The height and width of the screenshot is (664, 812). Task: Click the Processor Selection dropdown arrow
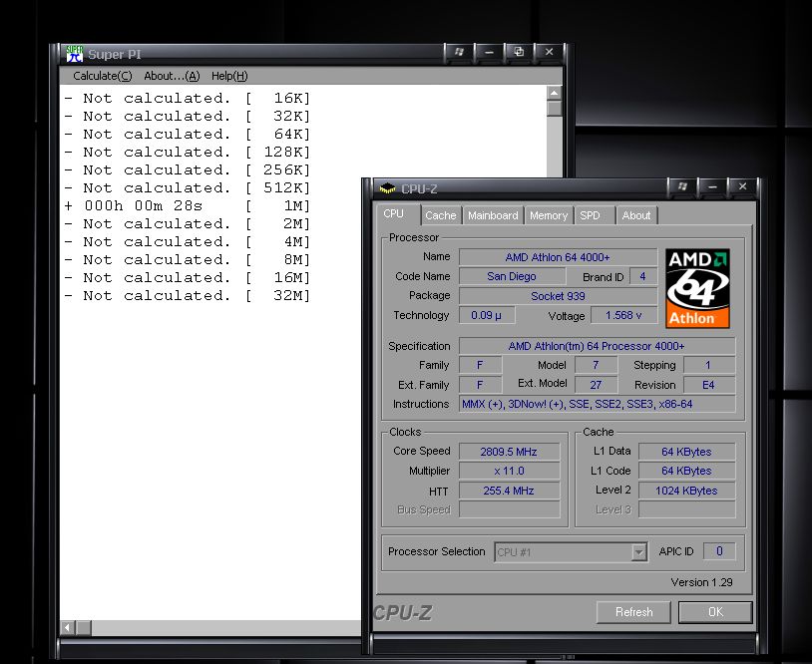[x=639, y=552]
